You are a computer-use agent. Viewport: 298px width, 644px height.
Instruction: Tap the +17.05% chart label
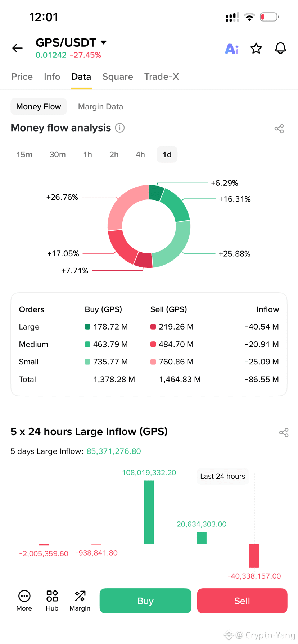tap(63, 253)
